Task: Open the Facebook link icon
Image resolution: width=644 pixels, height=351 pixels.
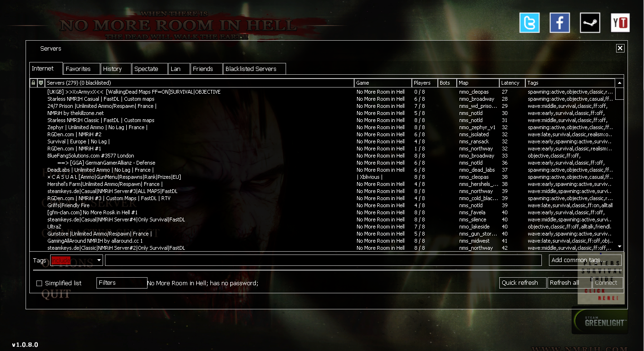Action: coord(559,23)
